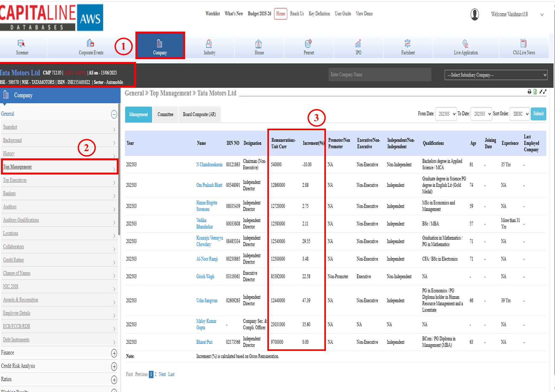
Task: Click the print icon above the table
Action: (529, 92)
